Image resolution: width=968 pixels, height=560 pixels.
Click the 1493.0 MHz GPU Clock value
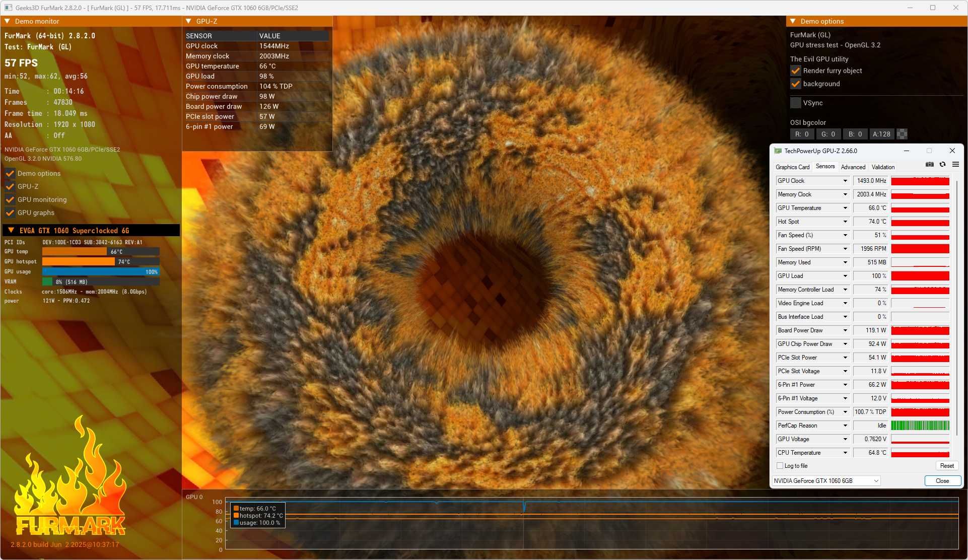pyautogui.click(x=870, y=181)
